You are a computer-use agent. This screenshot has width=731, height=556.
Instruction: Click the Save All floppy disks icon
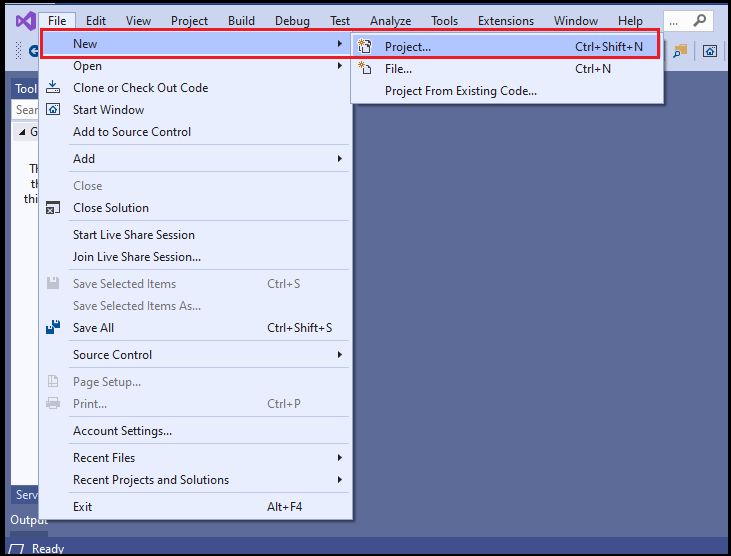click(x=53, y=327)
